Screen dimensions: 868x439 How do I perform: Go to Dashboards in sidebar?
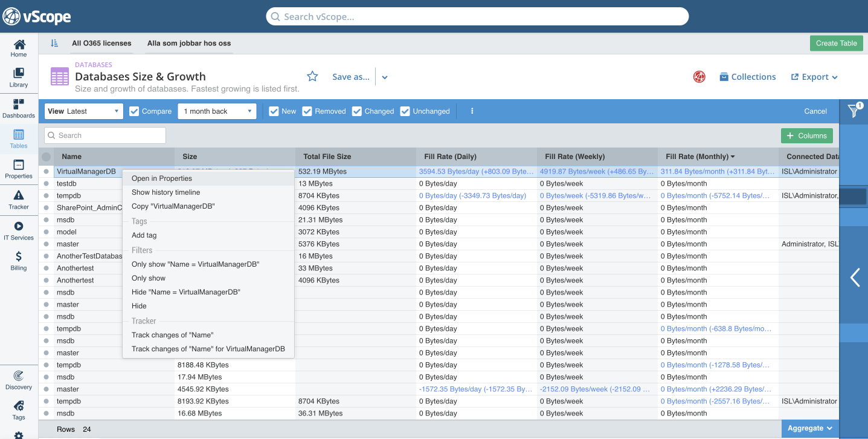19,109
